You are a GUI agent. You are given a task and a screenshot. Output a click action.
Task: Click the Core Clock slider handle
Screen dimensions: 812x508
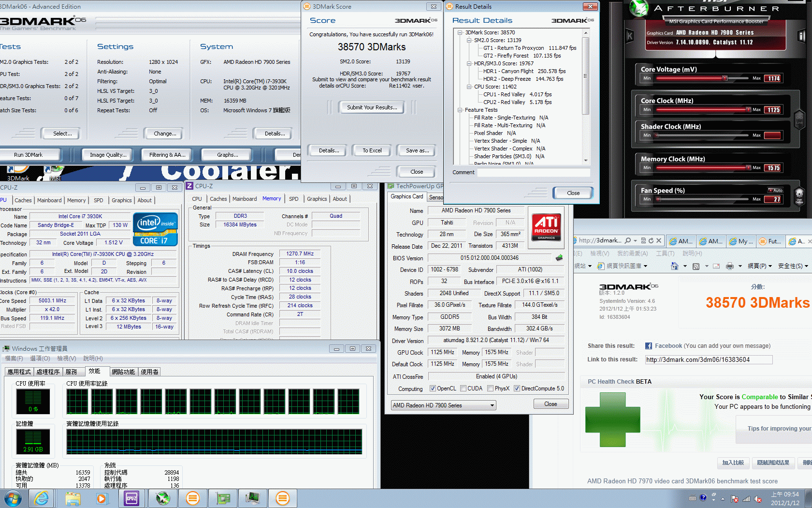tap(748, 109)
